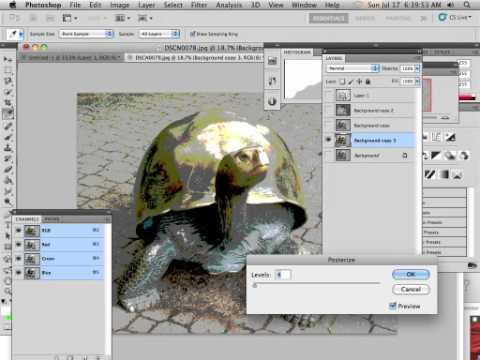This screenshot has width=480, height=360.
Task: Select the Gradient tool
Action: coord(8,180)
